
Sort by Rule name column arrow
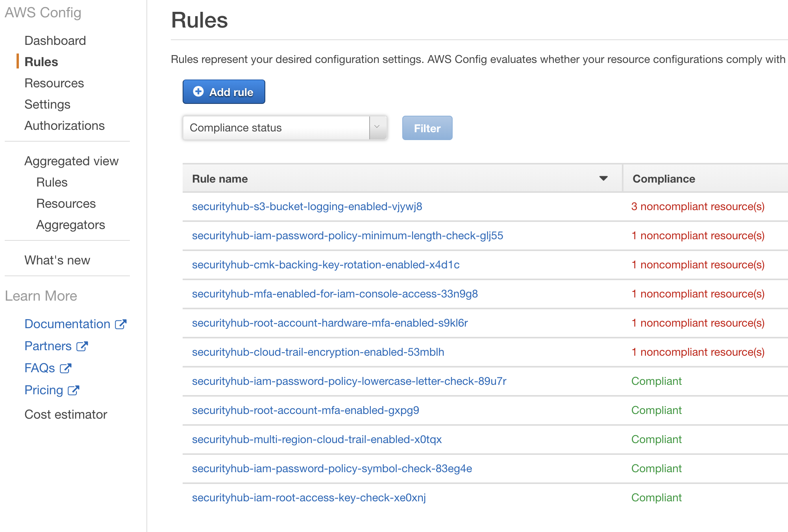click(603, 179)
